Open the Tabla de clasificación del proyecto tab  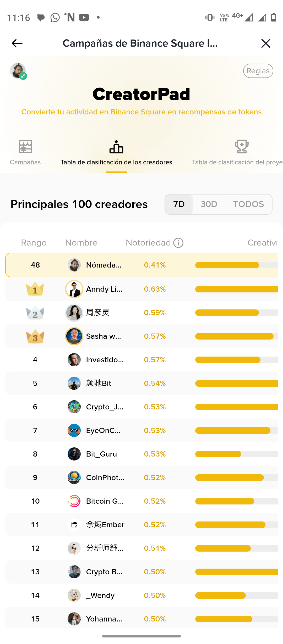pyautogui.click(x=237, y=162)
